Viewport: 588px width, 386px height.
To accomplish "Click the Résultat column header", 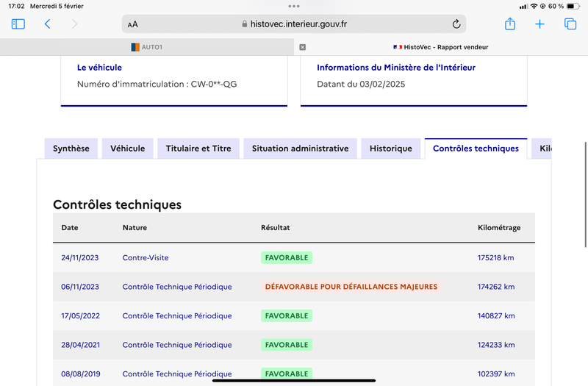I will [275, 227].
